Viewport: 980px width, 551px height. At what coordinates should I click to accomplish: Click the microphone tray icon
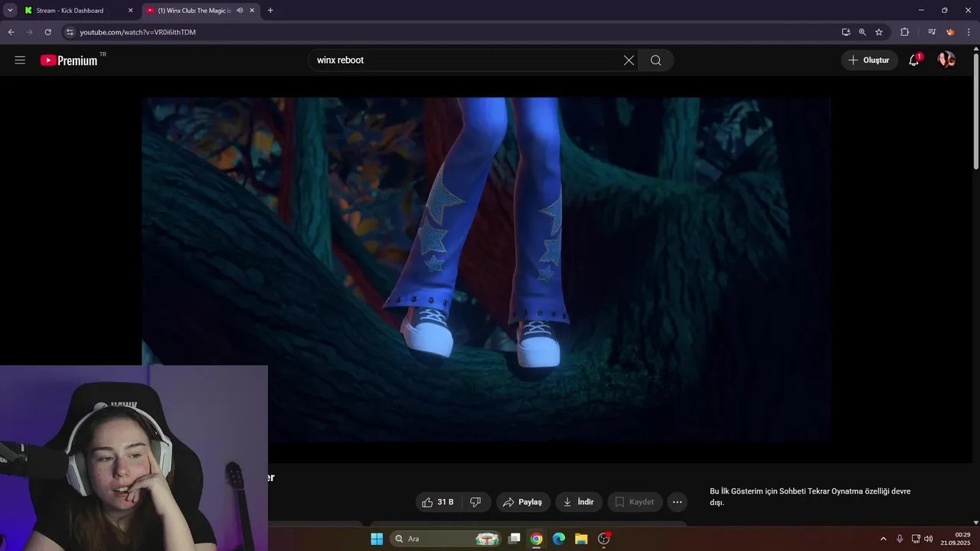point(900,539)
